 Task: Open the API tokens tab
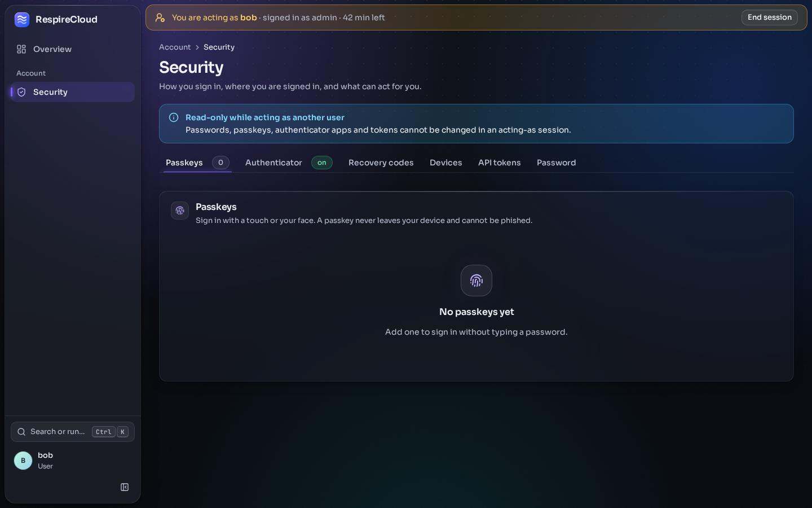click(500, 163)
